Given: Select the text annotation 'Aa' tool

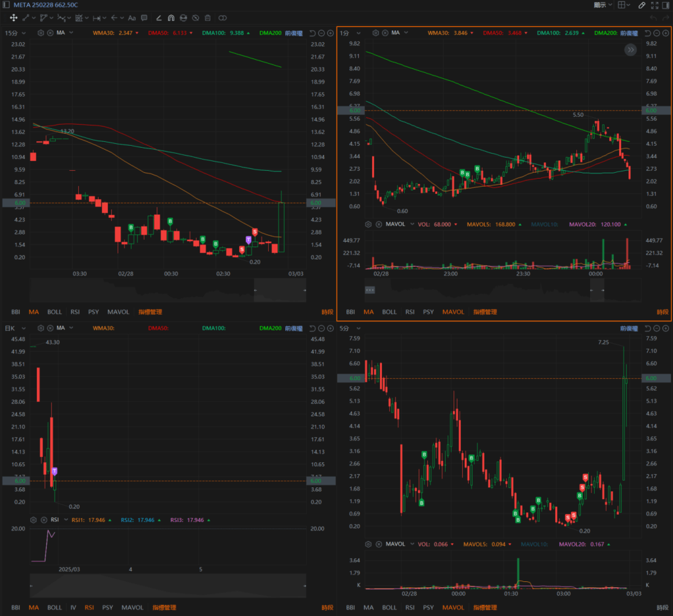Looking at the screenshot, I should tap(132, 18).
